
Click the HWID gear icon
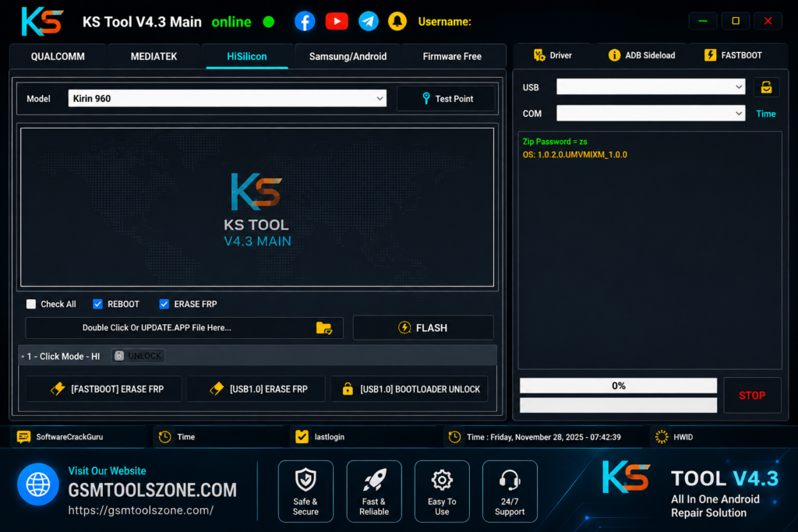[x=662, y=437]
